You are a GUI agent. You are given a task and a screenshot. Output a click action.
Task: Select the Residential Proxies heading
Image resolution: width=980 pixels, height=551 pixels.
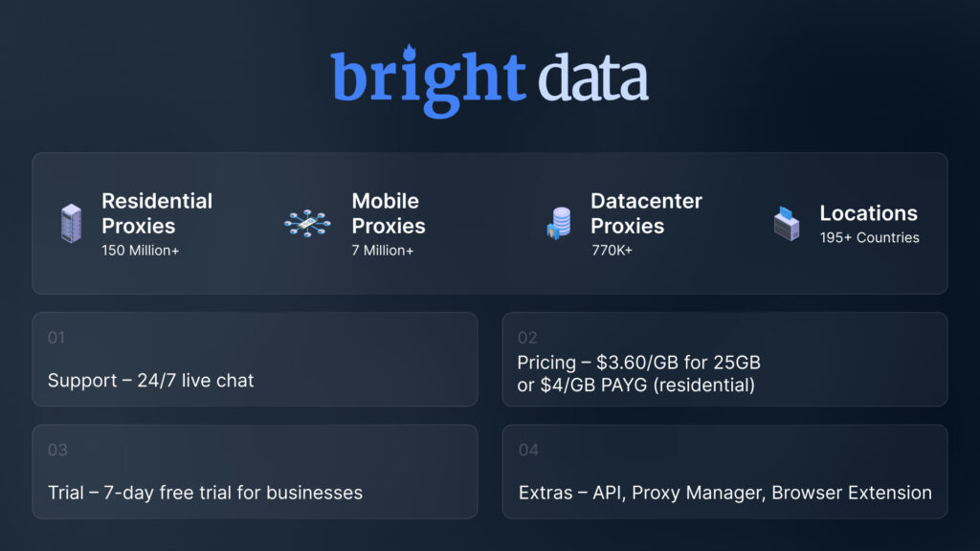pos(157,213)
